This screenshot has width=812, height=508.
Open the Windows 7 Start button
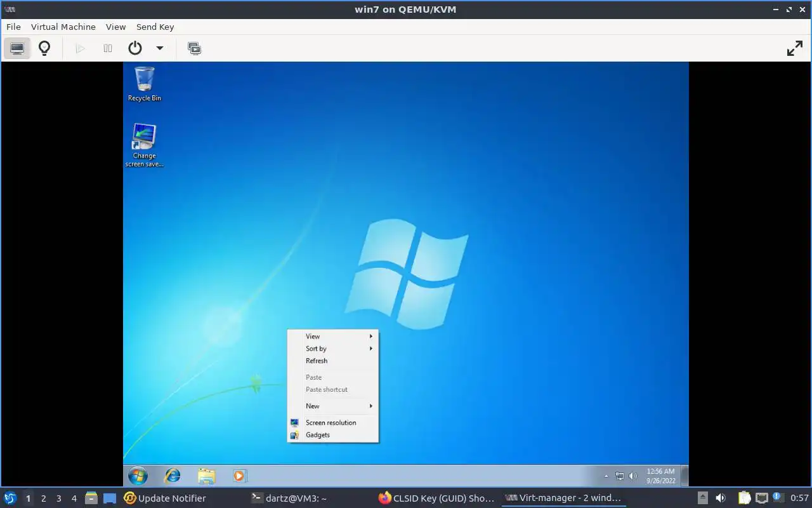point(138,476)
